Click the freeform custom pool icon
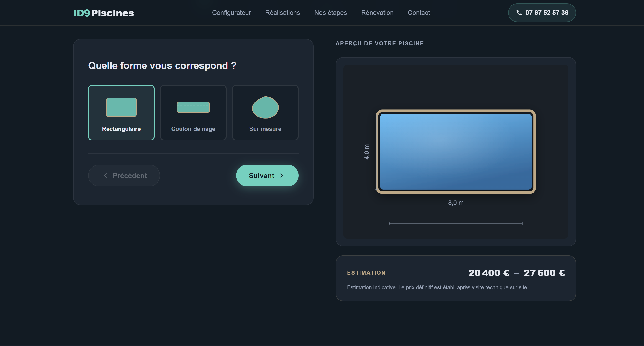 pos(265,107)
